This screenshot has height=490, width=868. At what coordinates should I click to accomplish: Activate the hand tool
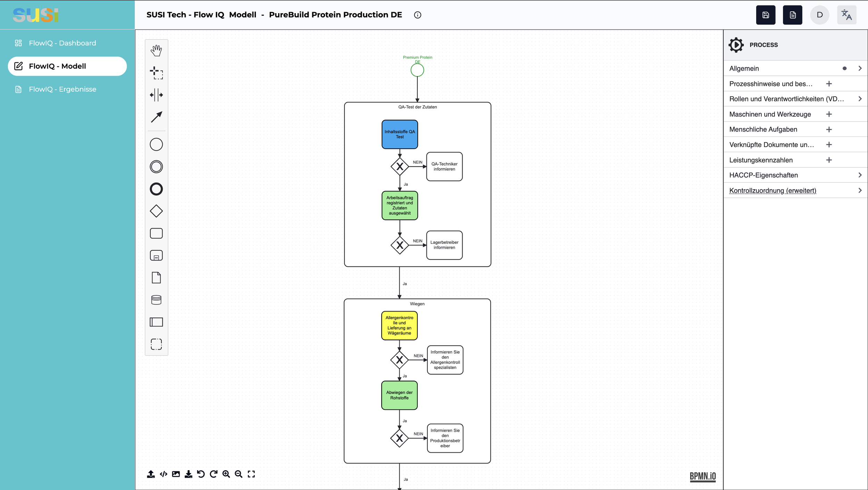point(156,51)
